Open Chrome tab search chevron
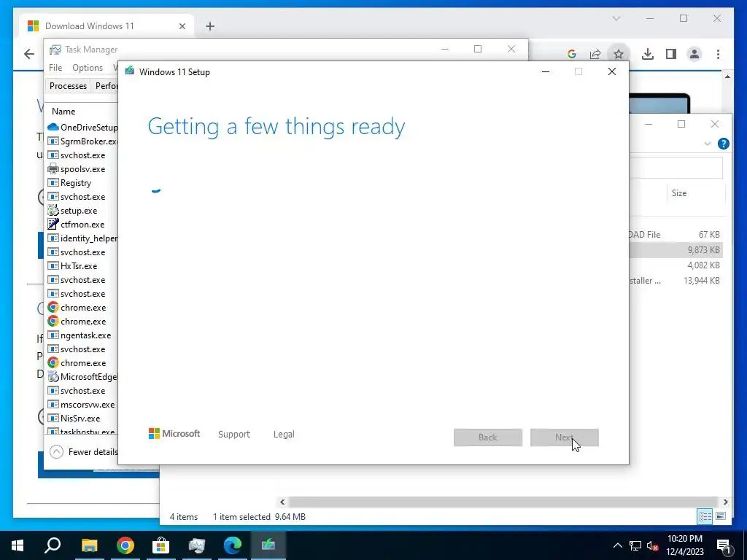747x560 pixels. tap(616, 18)
